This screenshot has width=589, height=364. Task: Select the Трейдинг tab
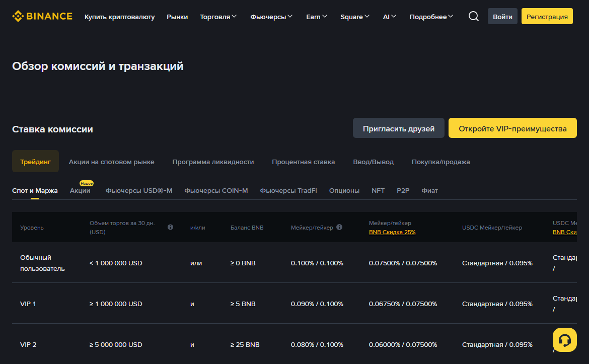click(35, 162)
